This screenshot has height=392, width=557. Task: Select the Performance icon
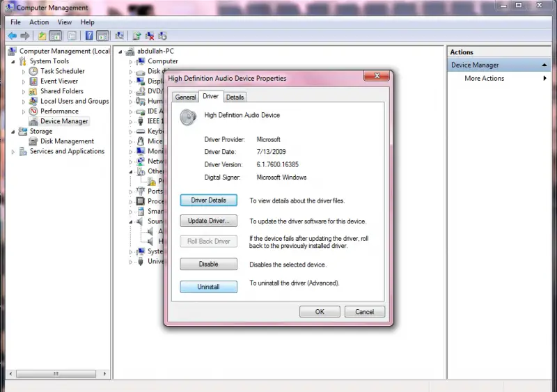(33, 111)
